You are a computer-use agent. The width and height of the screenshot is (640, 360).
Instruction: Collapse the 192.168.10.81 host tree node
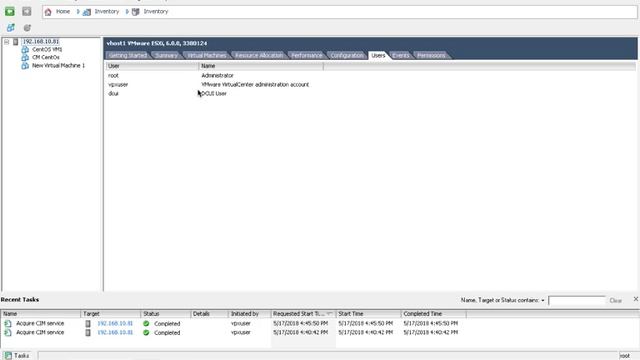pyautogui.click(x=7, y=42)
